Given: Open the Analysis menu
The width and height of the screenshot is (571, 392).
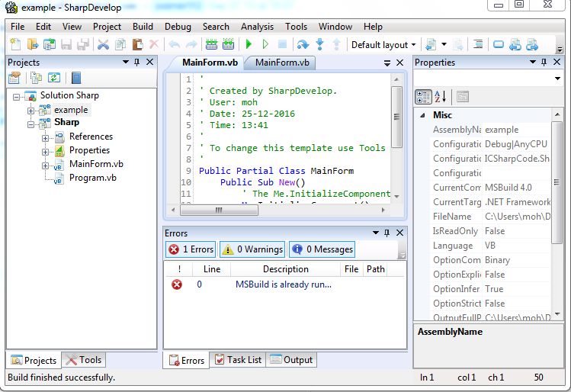Looking at the screenshot, I should coord(257,27).
